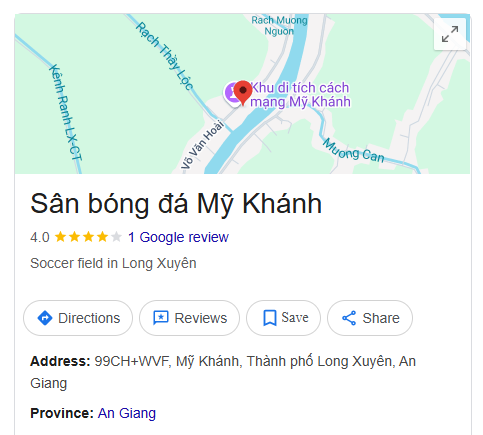
Task: Click the purple historical site marker icon
Action: [231, 93]
